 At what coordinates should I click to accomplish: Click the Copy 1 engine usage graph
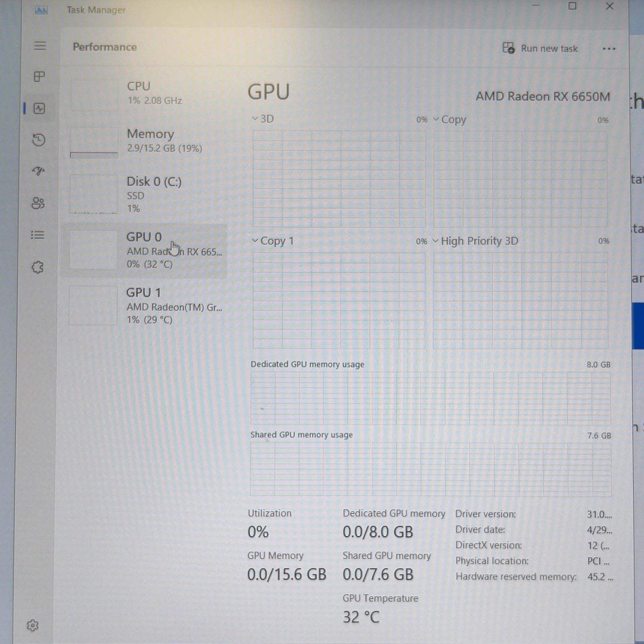coord(339,301)
